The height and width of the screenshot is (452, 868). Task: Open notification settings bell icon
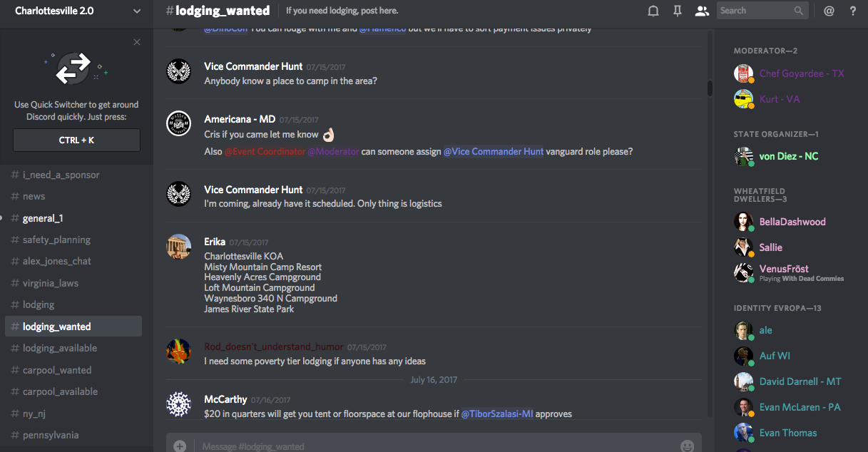[x=653, y=11]
